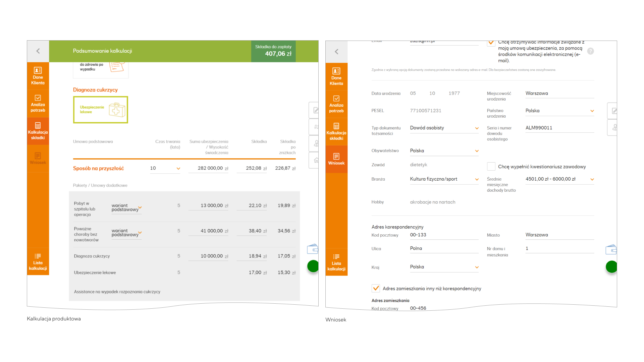Open Średnie miesięczne dochody brutto dropdown
644x362 pixels.
click(x=560, y=179)
